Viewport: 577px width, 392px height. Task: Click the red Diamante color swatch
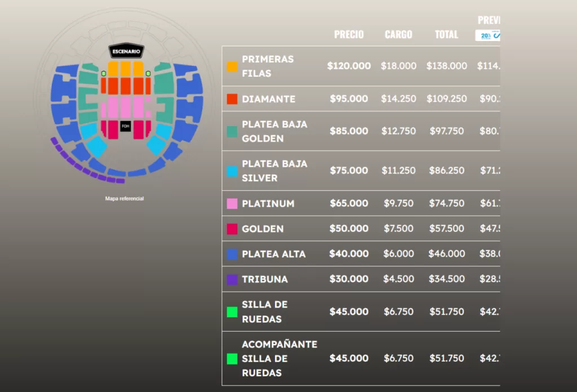[x=232, y=99]
